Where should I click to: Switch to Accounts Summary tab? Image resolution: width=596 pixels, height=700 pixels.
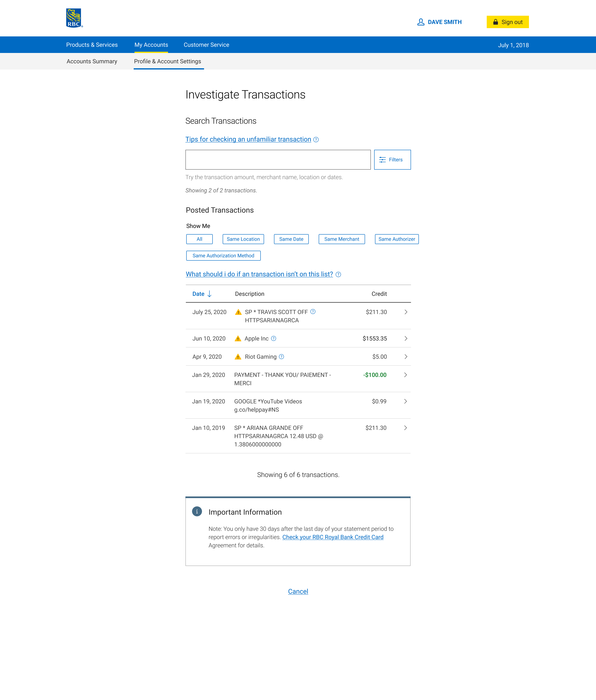click(x=92, y=61)
